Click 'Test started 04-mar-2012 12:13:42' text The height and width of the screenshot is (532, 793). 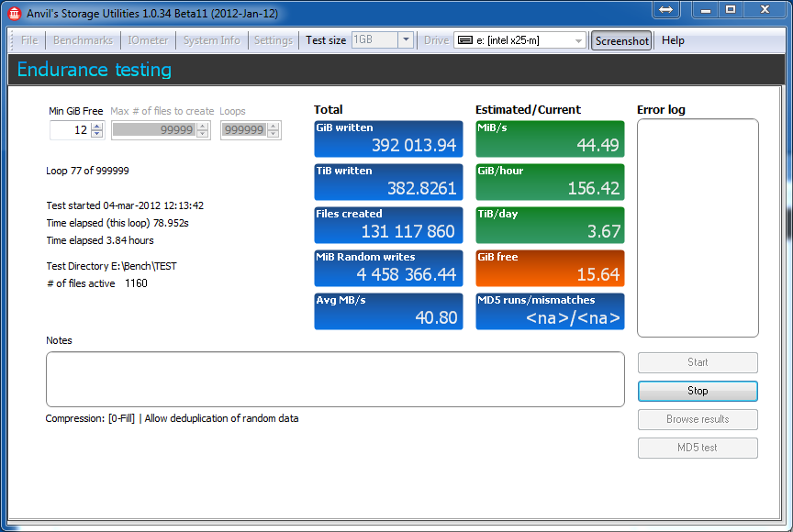tap(125, 205)
